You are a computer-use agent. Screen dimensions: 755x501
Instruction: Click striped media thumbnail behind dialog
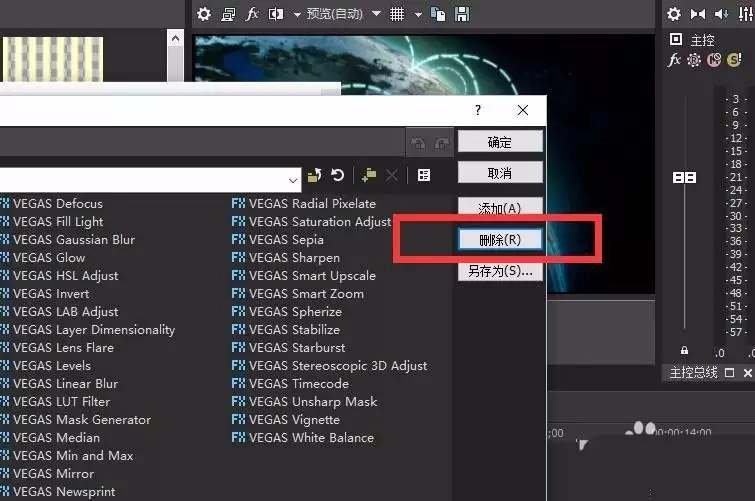click(x=53, y=59)
